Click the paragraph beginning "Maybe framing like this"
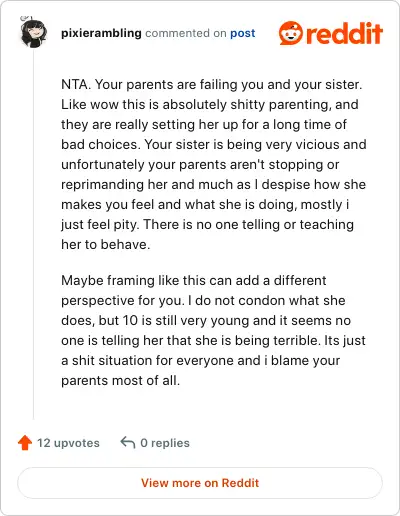 (x=213, y=330)
